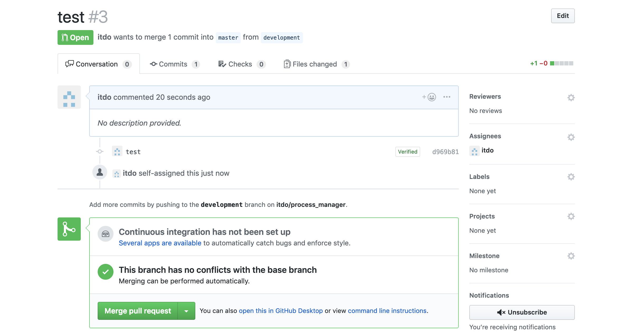Click the Reviewers heading

click(485, 97)
